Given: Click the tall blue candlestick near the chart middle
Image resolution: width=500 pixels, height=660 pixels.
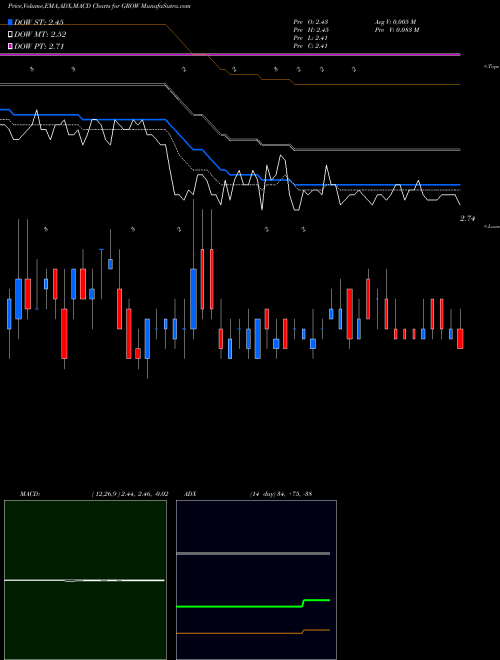Looking at the screenshot, I should point(194,299).
